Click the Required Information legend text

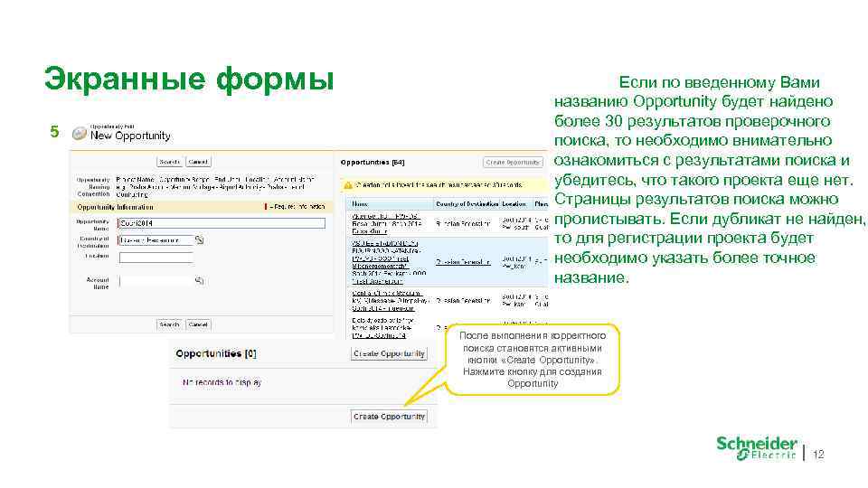(x=297, y=206)
